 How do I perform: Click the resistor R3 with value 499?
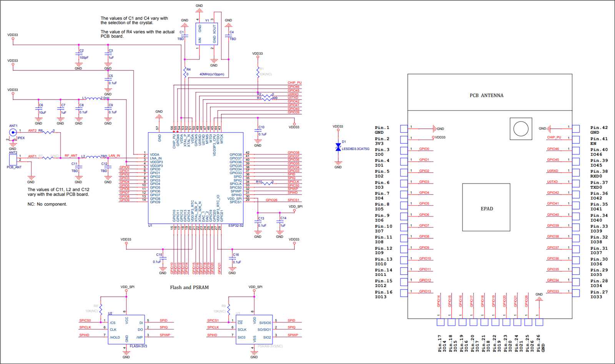267,98
